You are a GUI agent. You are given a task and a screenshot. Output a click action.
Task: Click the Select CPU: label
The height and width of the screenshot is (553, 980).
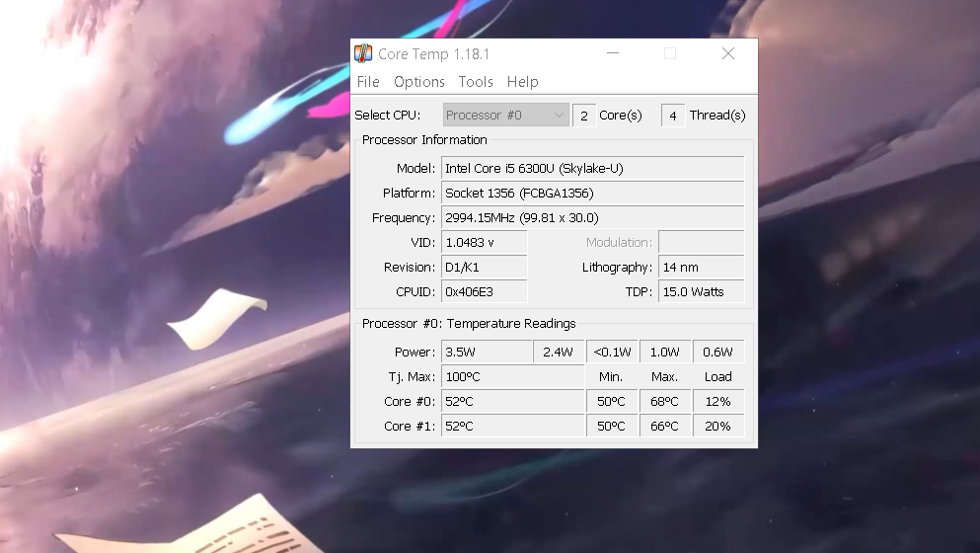coord(388,116)
